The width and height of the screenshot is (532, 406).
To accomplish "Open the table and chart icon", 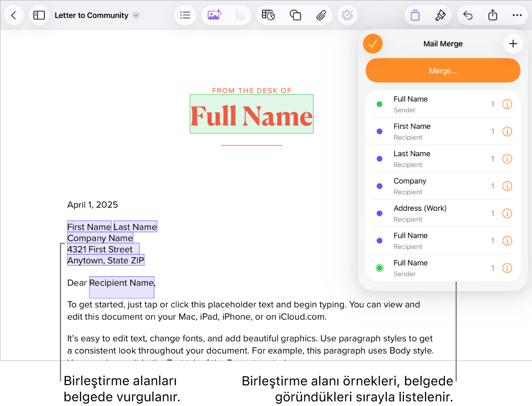I will tap(268, 15).
